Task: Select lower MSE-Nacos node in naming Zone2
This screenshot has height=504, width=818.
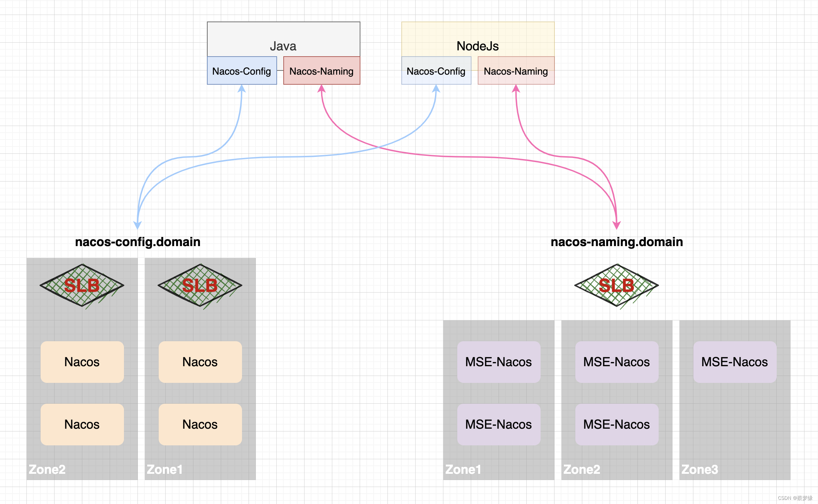Action: (x=617, y=425)
